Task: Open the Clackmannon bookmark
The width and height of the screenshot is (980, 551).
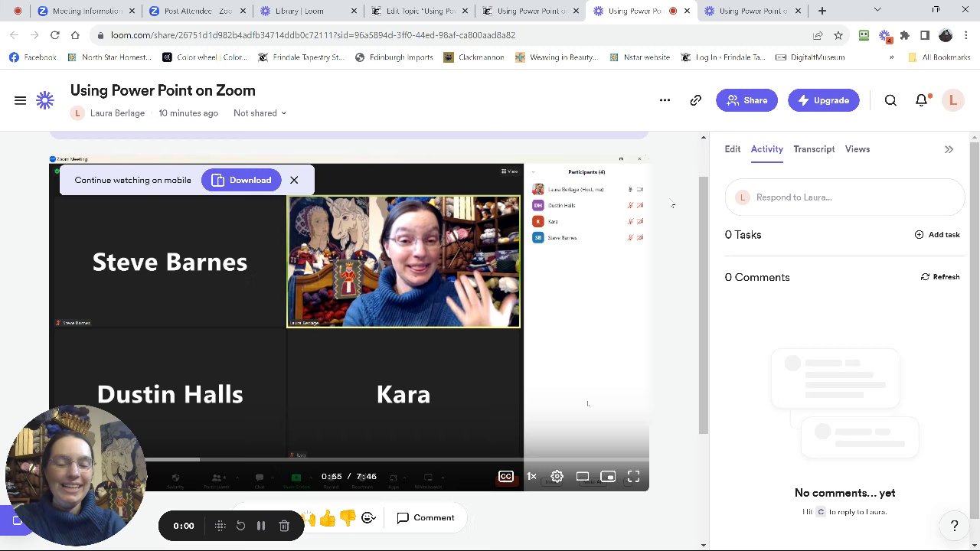Action: pos(473,57)
